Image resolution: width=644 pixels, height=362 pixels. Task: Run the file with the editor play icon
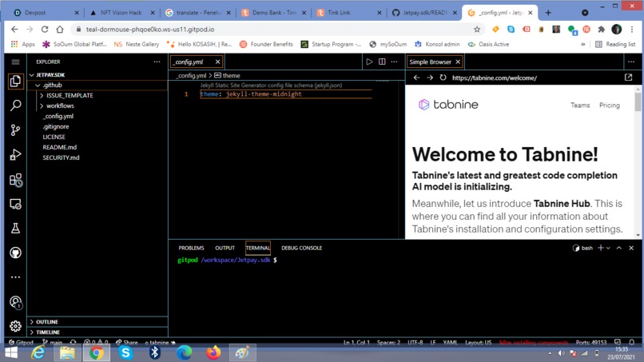[x=369, y=62]
